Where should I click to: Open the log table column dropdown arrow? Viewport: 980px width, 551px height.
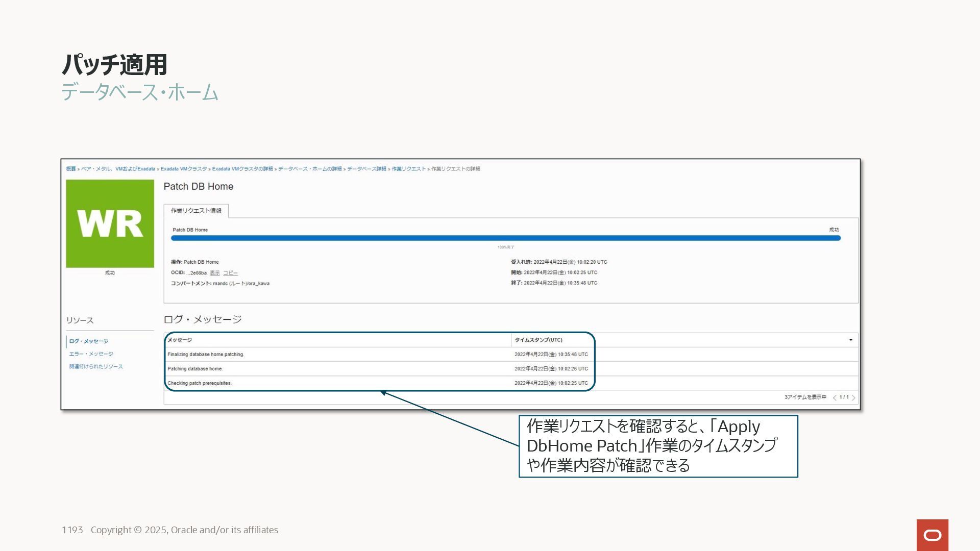(850, 340)
